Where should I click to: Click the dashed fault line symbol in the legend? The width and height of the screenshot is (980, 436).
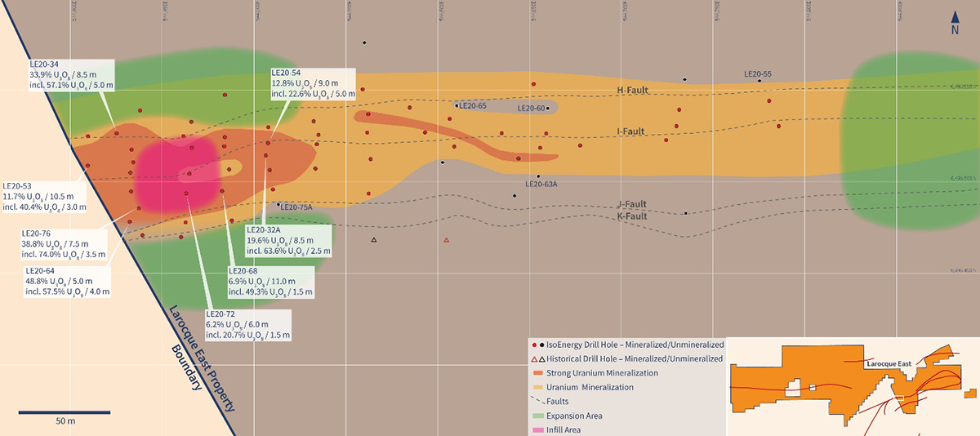[540, 402]
